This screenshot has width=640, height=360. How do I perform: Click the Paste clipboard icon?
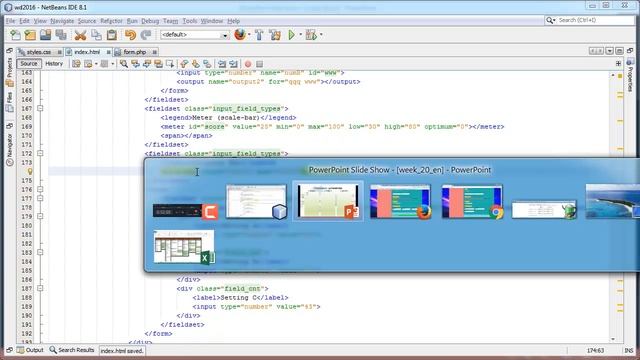click(x=111, y=35)
